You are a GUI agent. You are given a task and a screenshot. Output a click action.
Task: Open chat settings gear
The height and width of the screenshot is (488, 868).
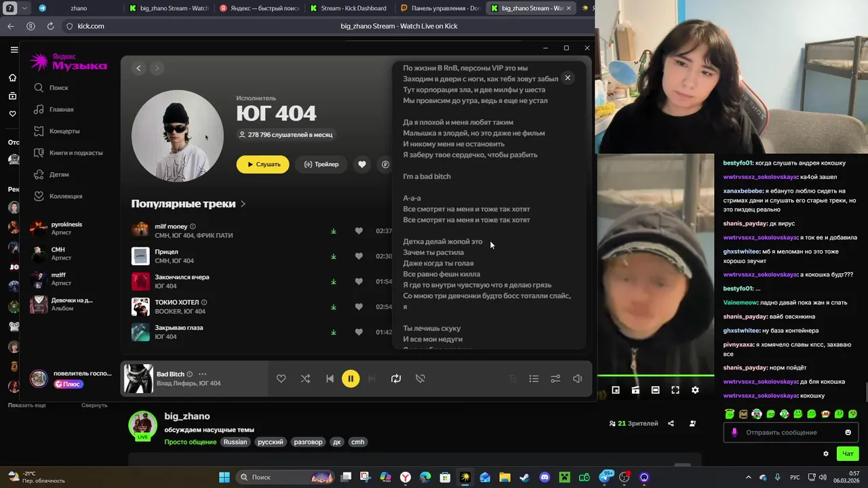826,454
